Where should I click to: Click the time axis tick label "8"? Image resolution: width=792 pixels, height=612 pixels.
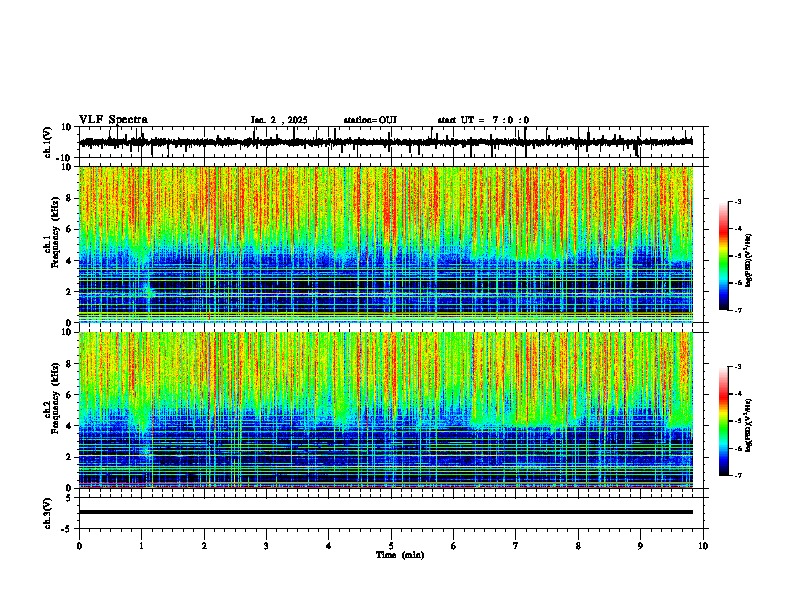pos(578,546)
